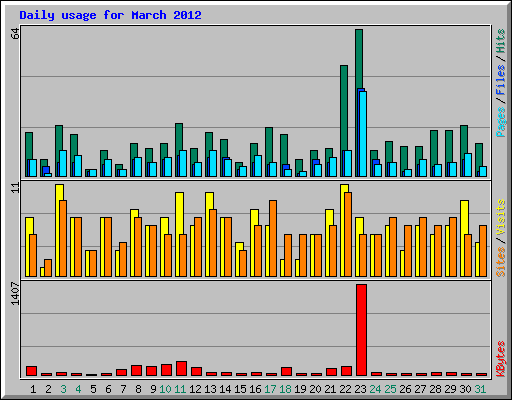512x400 pixels.
Task: Click the red 'KBytes' legend label
Action: [x=501, y=359]
